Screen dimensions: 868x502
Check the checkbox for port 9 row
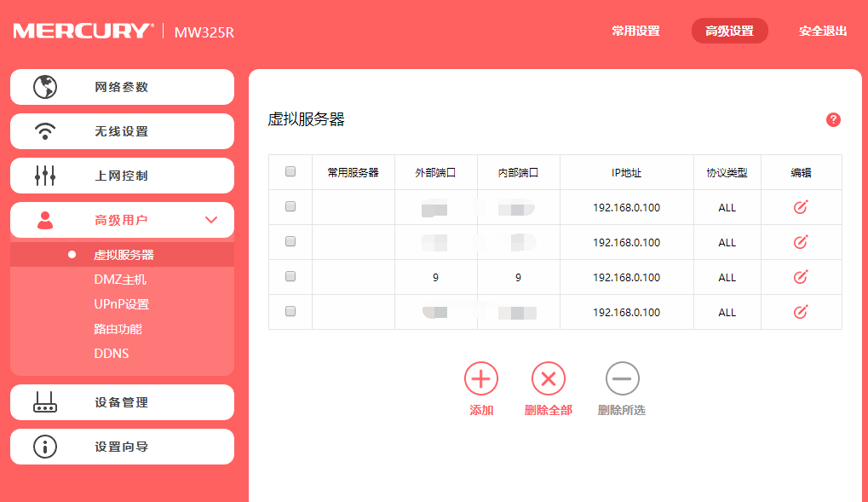click(x=290, y=276)
